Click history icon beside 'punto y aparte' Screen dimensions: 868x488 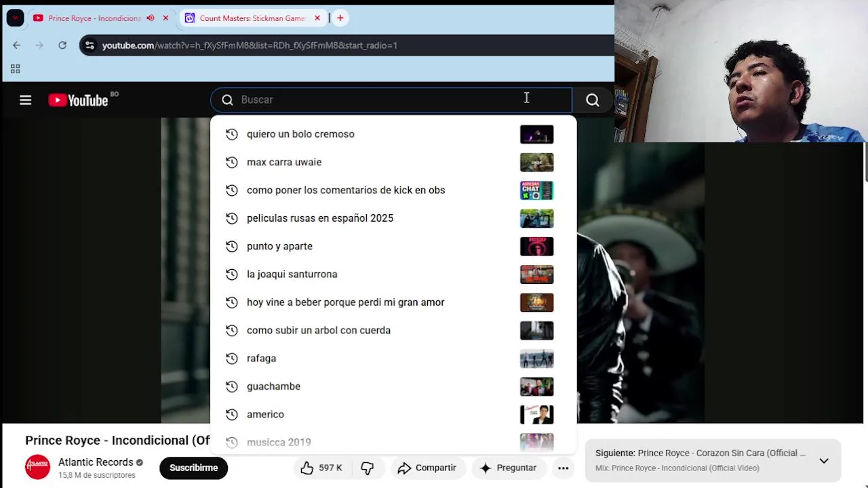tap(232, 246)
